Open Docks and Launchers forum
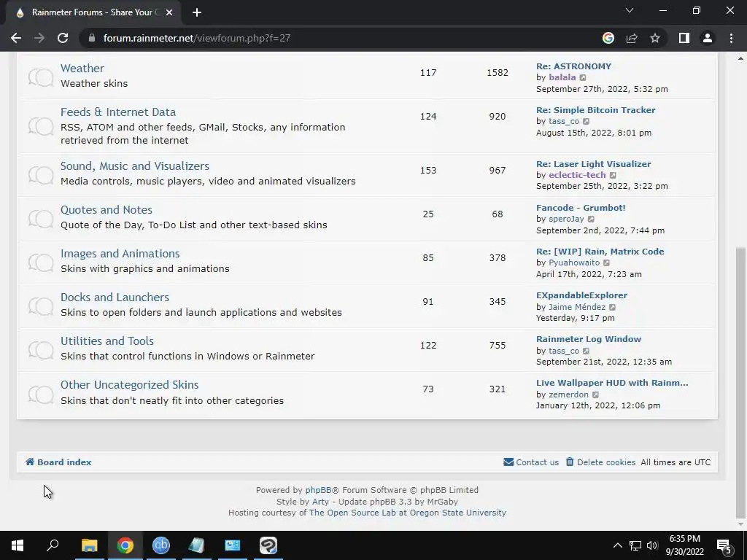 click(115, 297)
